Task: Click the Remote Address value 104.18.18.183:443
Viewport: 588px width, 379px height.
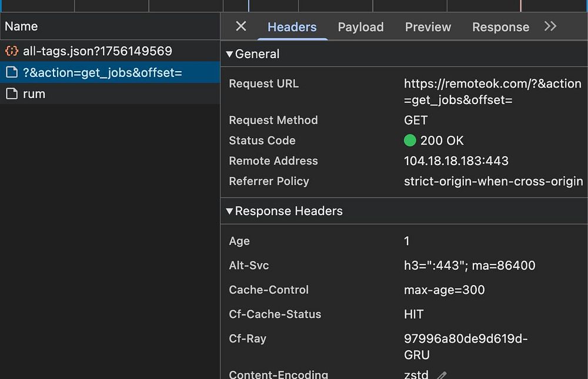Action: [x=456, y=161]
